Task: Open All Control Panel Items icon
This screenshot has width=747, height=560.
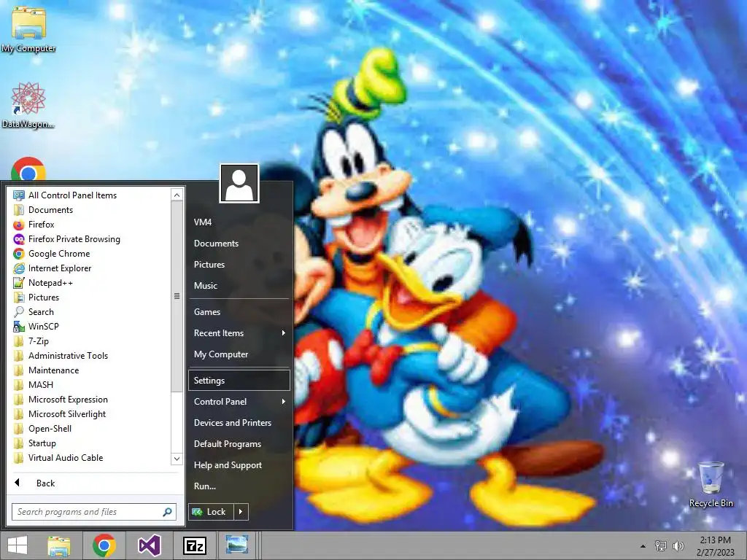Action: click(19, 195)
